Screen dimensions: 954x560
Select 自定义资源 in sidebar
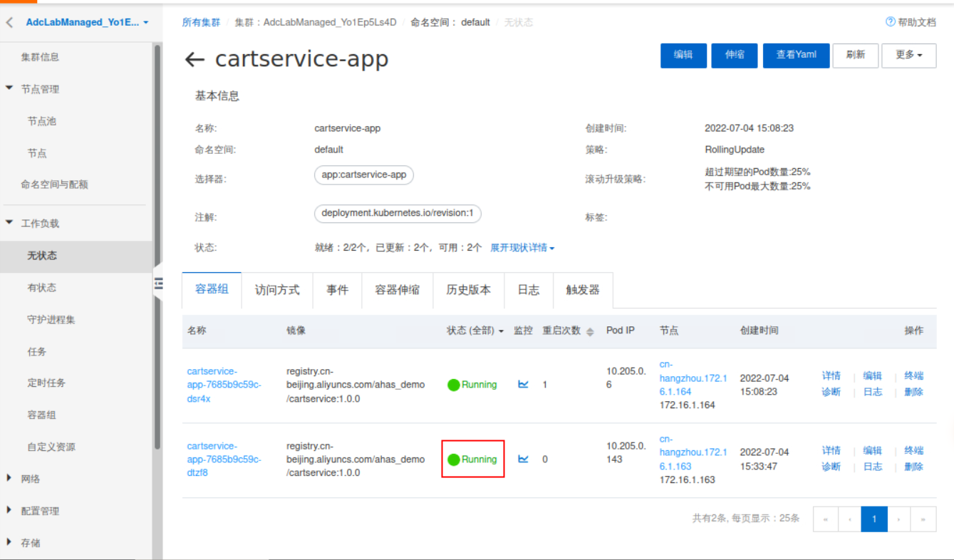(x=51, y=447)
